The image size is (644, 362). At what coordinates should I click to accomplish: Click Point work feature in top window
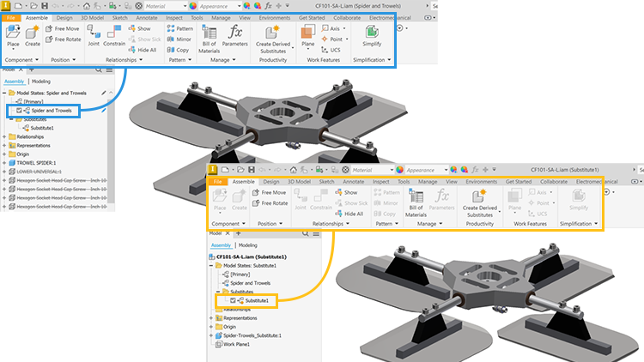[335, 39]
